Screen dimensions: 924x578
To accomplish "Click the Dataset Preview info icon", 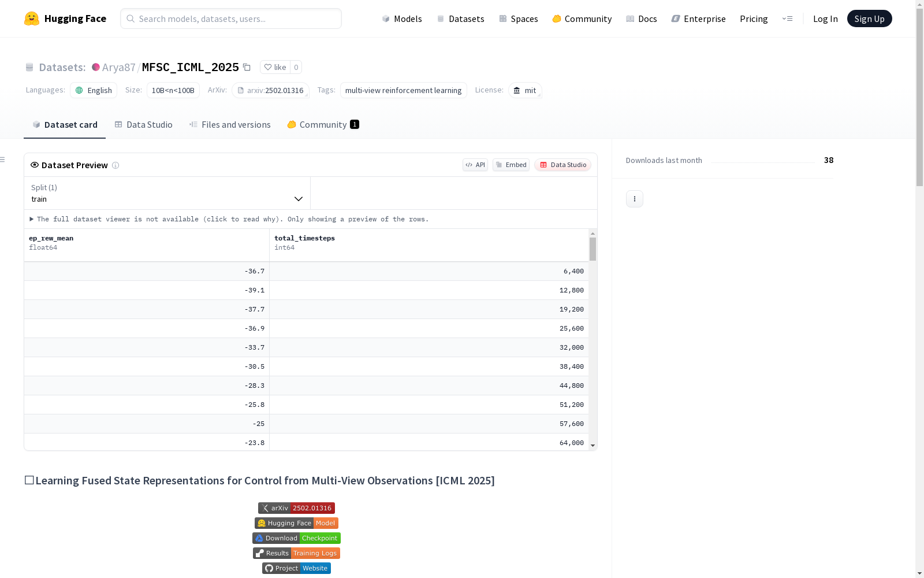I will 115,165.
